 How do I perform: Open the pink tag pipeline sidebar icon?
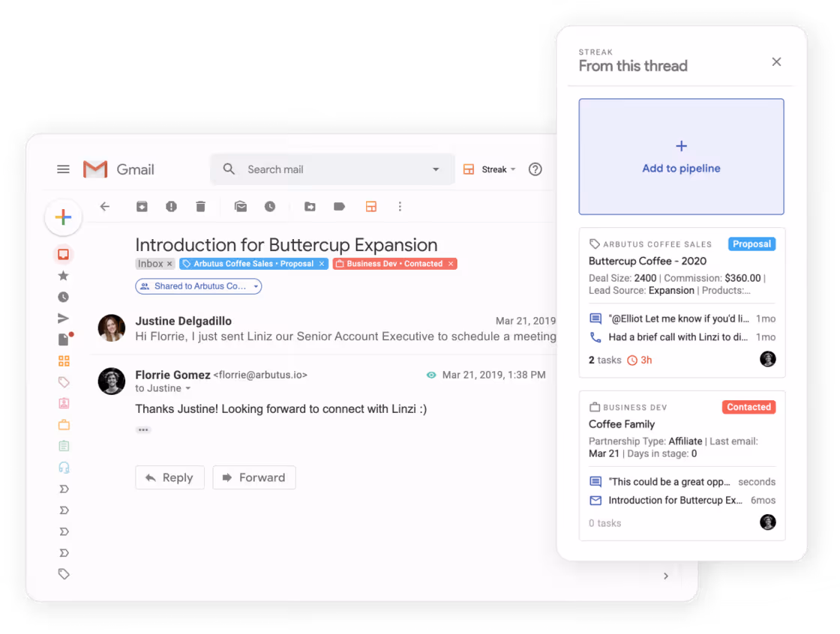click(x=64, y=382)
